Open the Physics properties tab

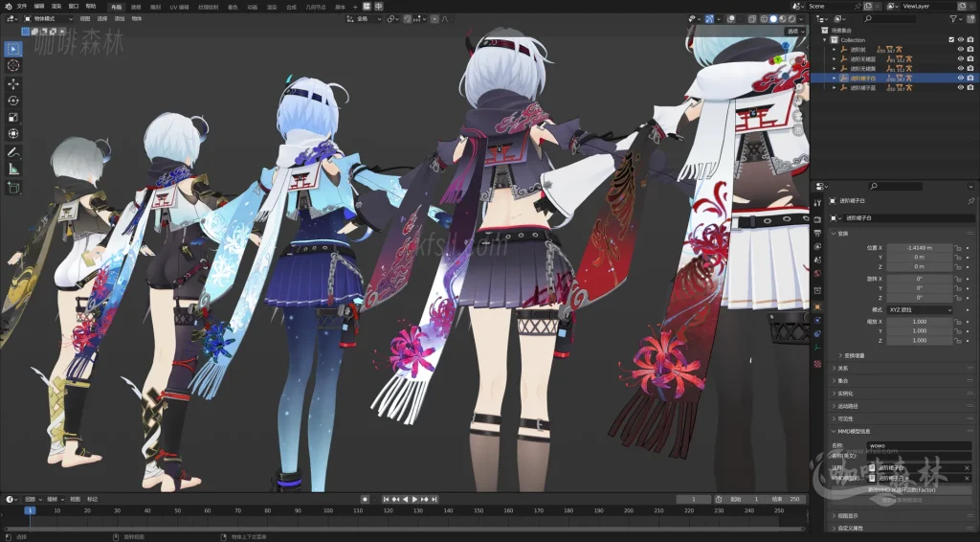click(x=817, y=320)
